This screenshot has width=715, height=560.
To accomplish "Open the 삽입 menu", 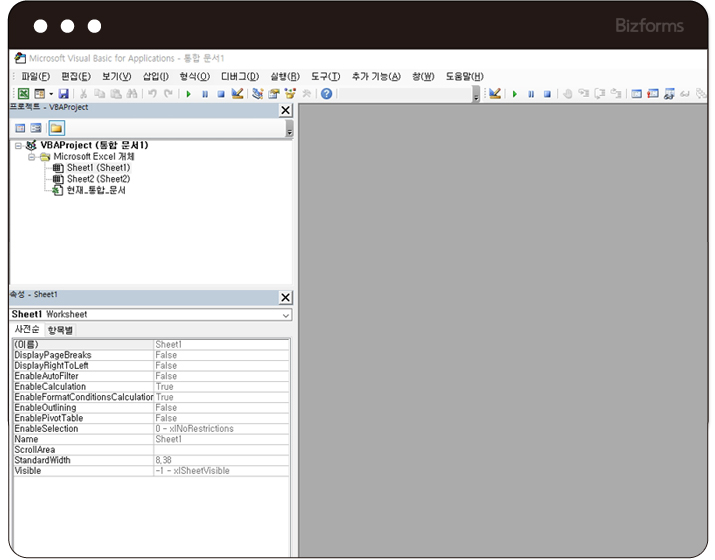I will pos(156,76).
